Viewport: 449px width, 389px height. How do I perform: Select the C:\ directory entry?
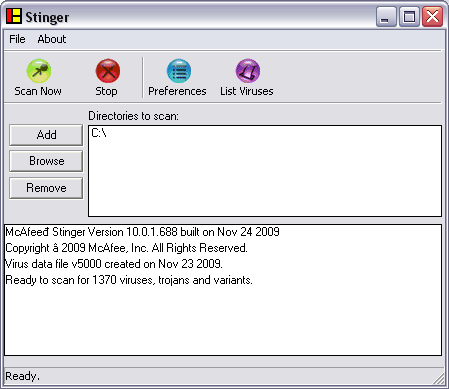(x=99, y=133)
